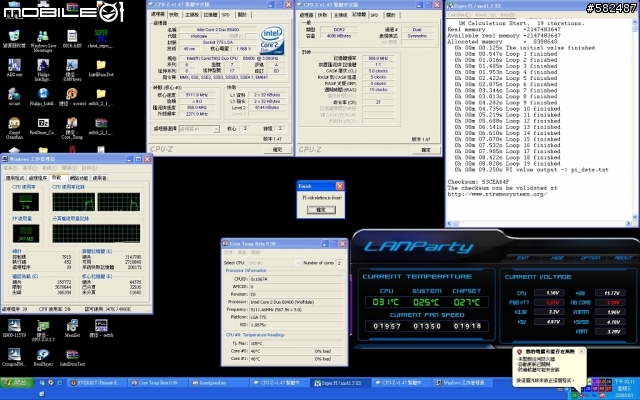This screenshot has width=640, height=400.
Task: Switch to Core Temp Beta taskbar button
Action: pos(159,383)
